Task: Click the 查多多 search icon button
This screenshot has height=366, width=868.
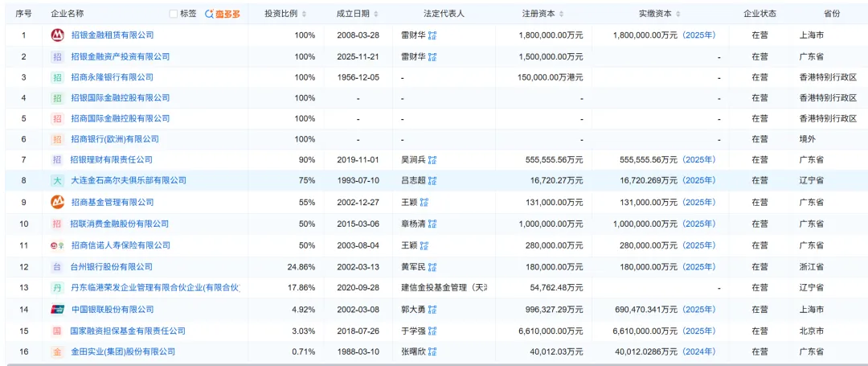Action: (223, 14)
